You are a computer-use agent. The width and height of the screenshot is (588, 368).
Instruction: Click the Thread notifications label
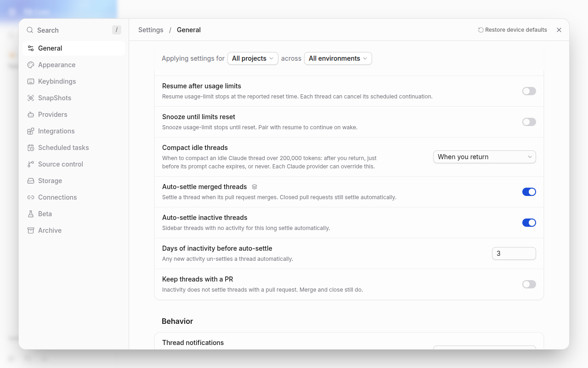click(193, 343)
